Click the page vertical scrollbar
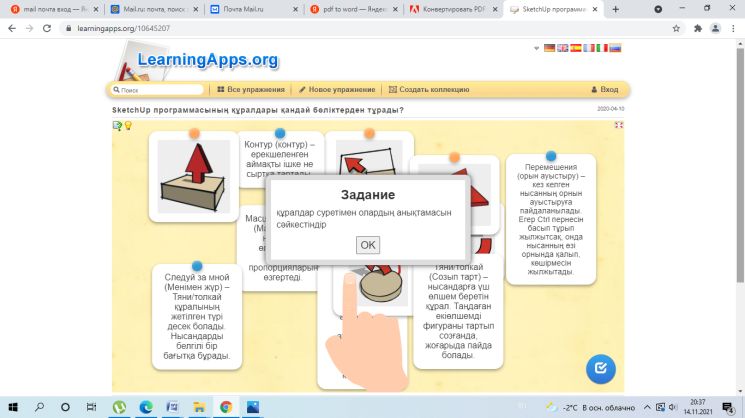Viewport: 745px width, 418px height. point(740,164)
